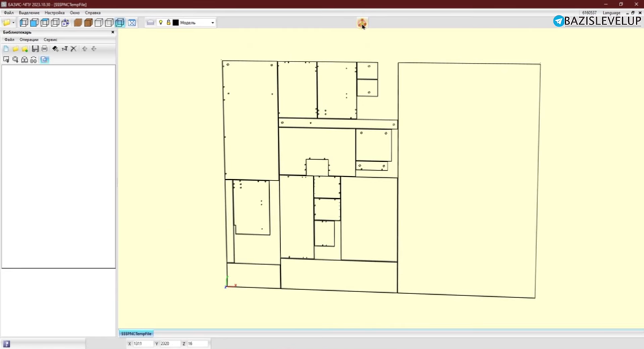Screen dimensions: 644x349
Task: Click the round orange icon above drawing area
Action: click(x=362, y=23)
